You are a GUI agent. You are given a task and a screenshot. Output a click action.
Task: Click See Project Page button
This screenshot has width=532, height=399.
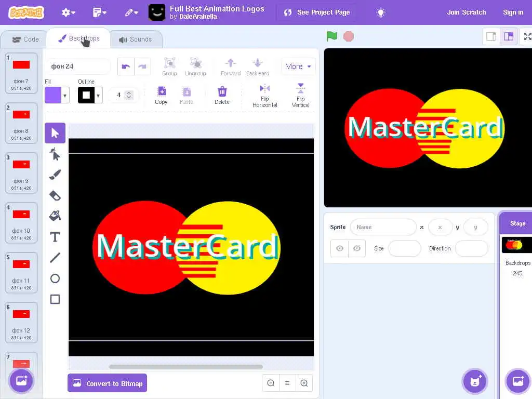[317, 12]
